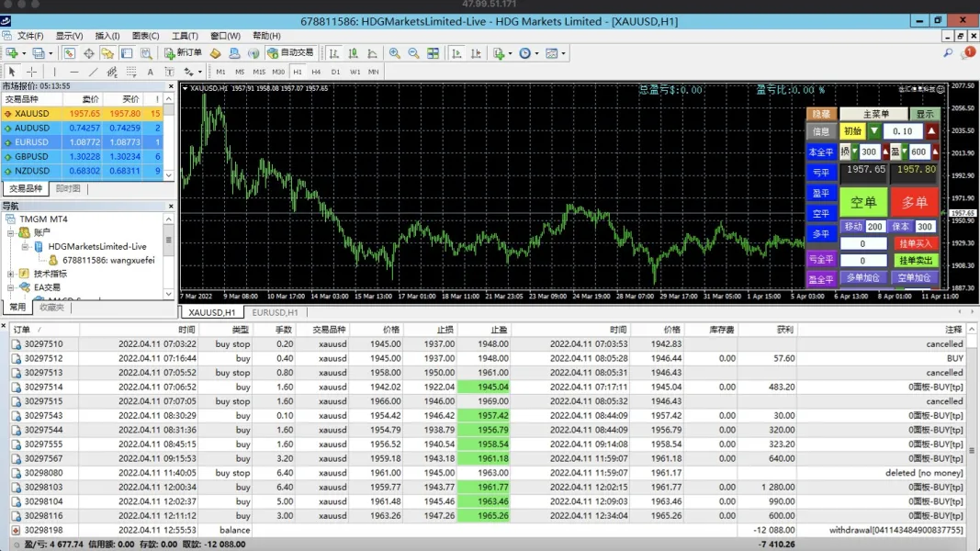
Task: Switch chart timeframe to M15
Action: pyautogui.click(x=259, y=72)
